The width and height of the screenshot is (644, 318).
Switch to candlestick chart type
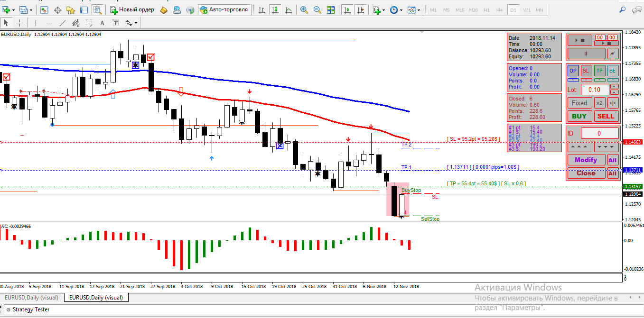[x=275, y=9]
